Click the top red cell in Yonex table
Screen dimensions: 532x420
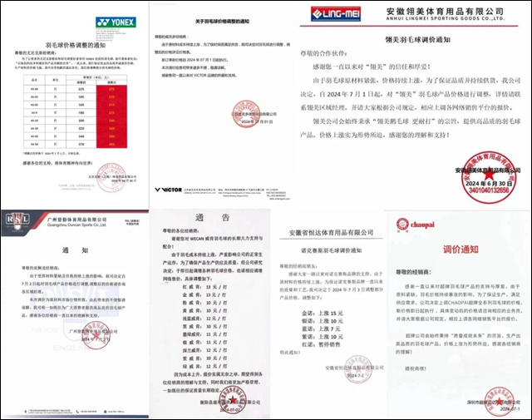pyautogui.click(x=111, y=89)
